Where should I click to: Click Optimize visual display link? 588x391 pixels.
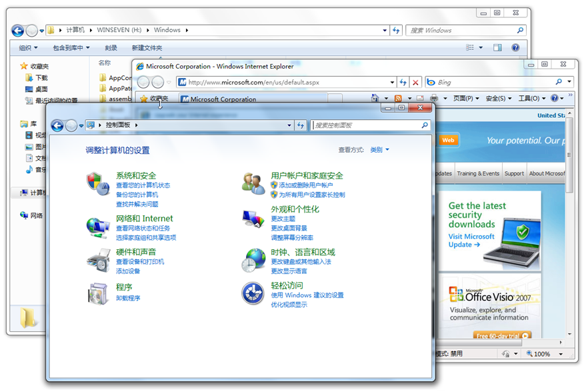[x=289, y=304]
